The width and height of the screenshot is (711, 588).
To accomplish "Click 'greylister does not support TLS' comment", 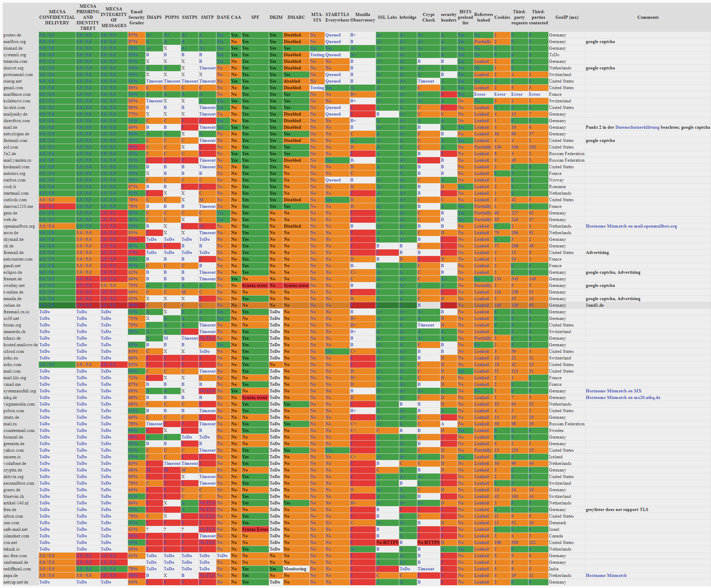I will pos(617,510).
